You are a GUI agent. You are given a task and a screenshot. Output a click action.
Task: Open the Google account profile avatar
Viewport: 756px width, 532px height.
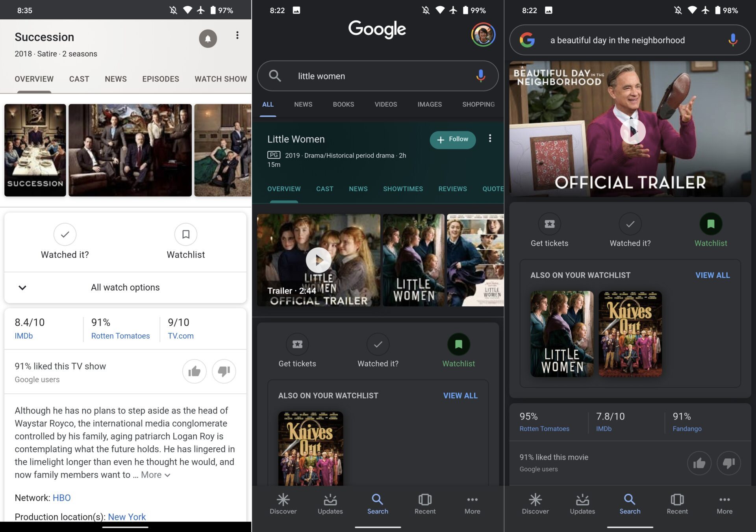(483, 35)
